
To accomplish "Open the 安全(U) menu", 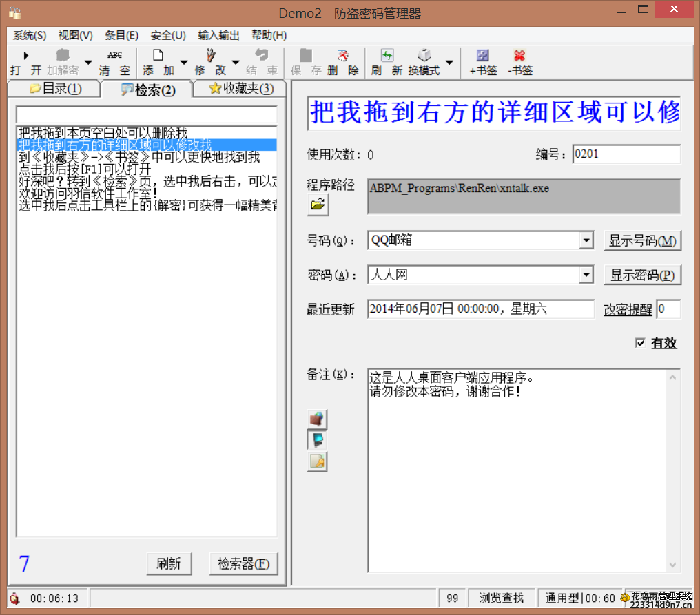I will click(168, 35).
